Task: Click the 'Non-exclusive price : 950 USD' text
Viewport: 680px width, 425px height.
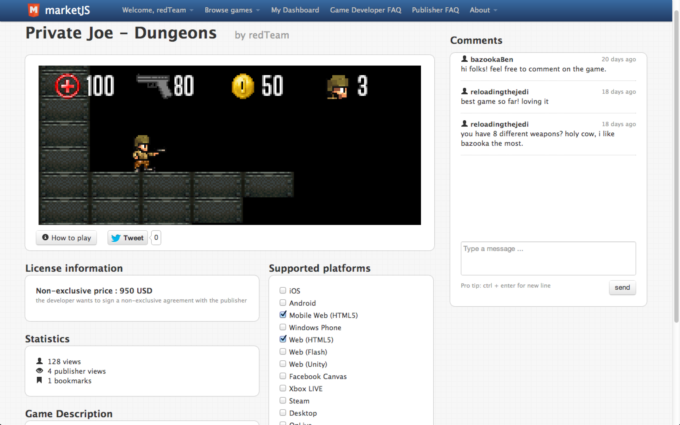Action: 94,291
